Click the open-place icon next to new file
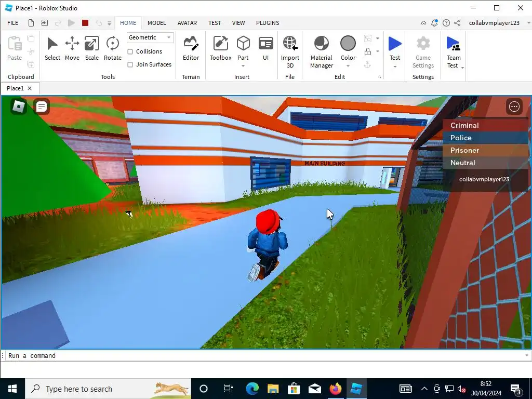This screenshot has height=399, width=532. point(45,23)
